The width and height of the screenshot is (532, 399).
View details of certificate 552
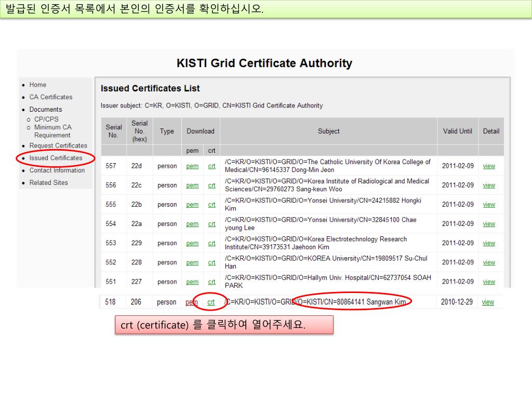[489, 262]
